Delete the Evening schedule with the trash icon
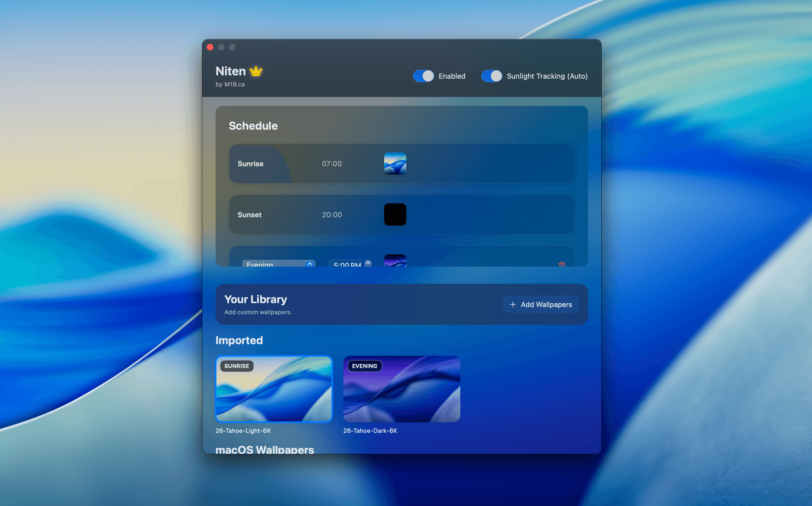The image size is (812, 506). (x=562, y=264)
